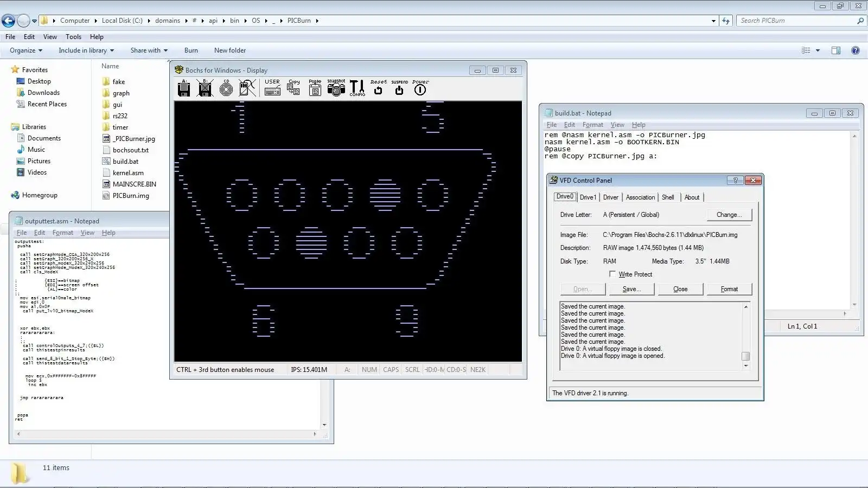Screen dimensions: 868x488
Task: Toggle the Write Protect checkbox
Action: 612,274
